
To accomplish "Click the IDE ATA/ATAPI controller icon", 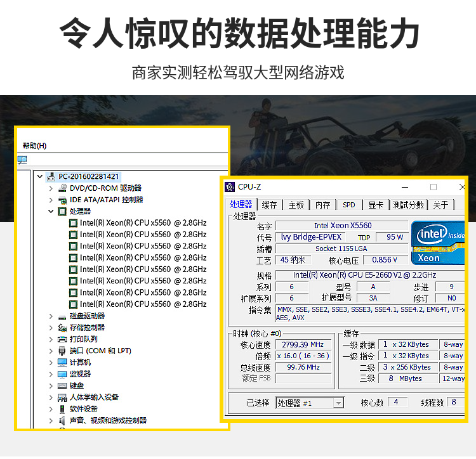I will click(x=63, y=200).
